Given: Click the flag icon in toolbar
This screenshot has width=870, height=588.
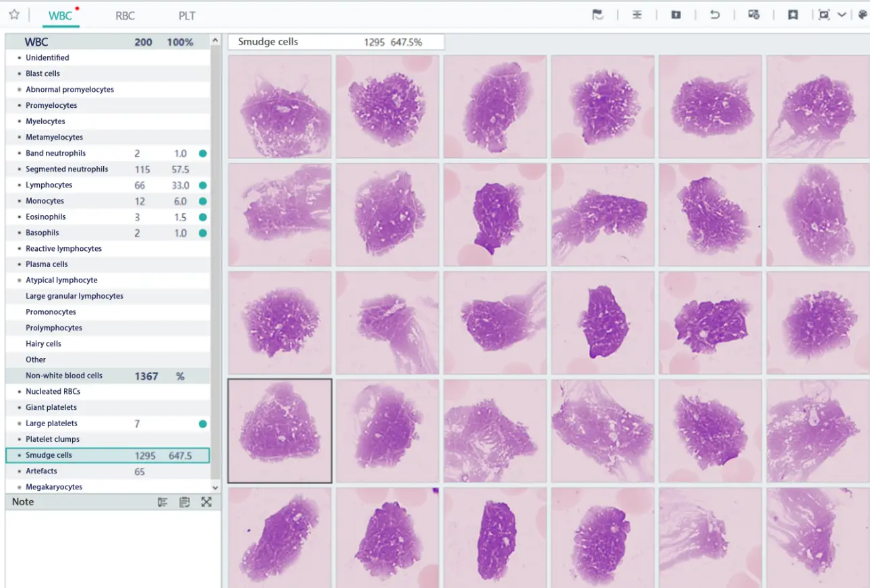Looking at the screenshot, I should [598, 15].
